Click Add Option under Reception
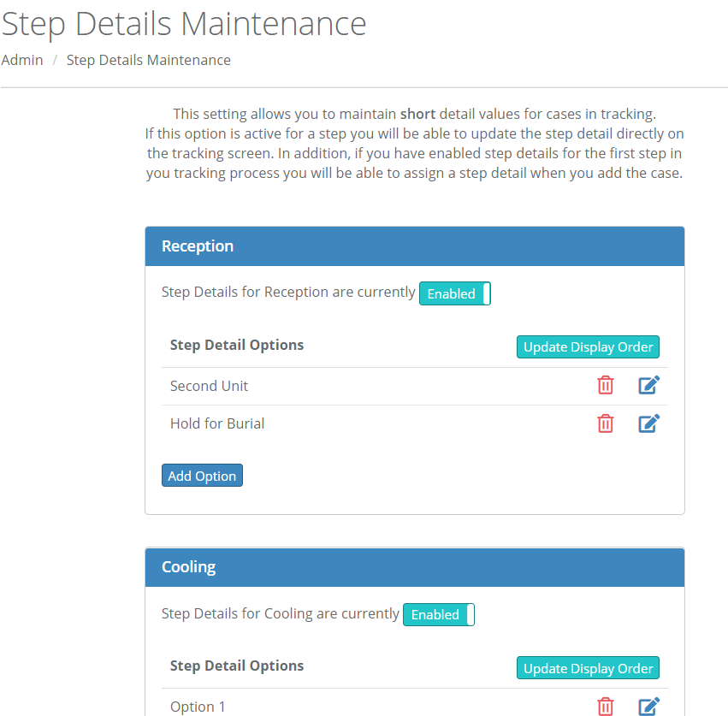This screenshot has height=716, width=728. coord(202,475)
